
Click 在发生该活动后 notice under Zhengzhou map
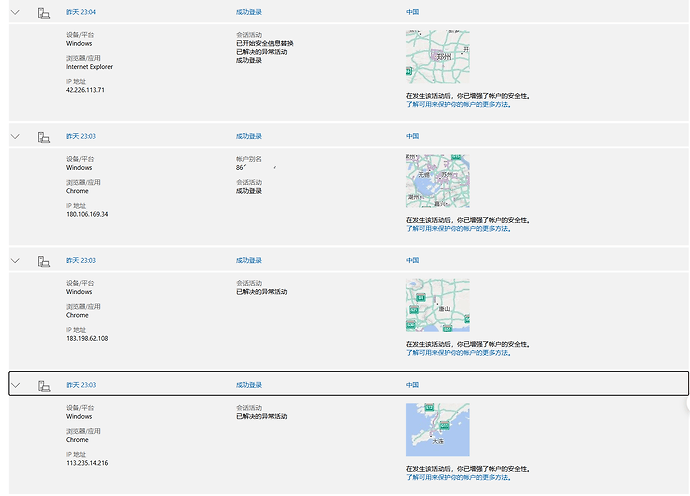point(468,96)
